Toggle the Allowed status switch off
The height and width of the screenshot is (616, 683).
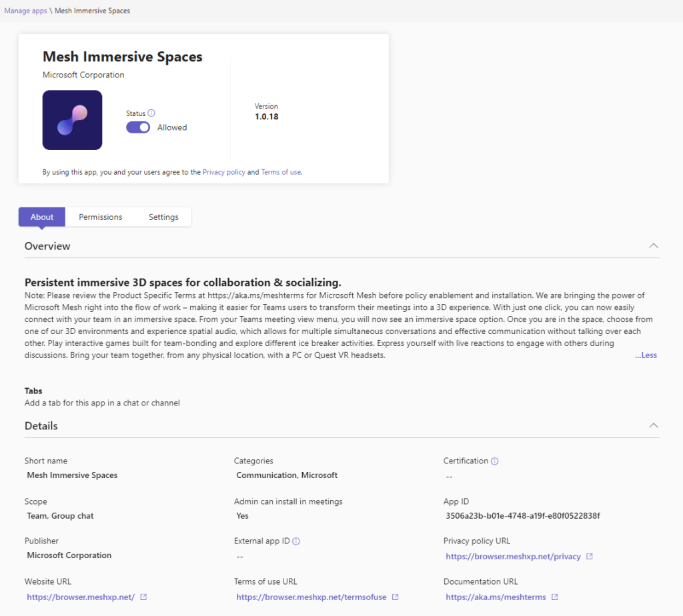[138, 127]
